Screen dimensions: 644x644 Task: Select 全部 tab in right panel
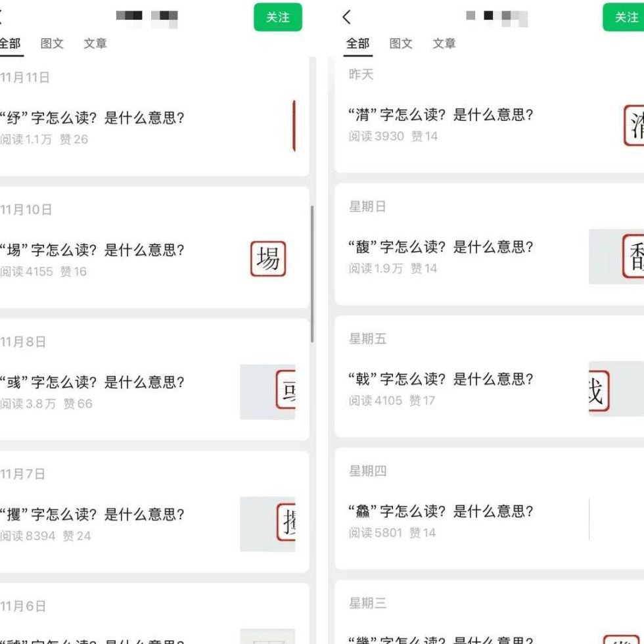pos(357,43)
